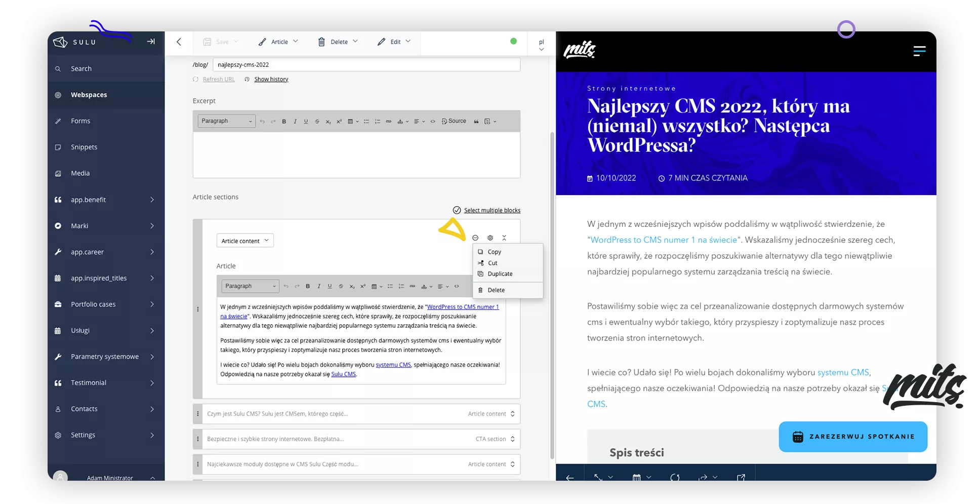Open the pl language selector dropdown
This screenshot has height=504, width=980.
point(541,45)
